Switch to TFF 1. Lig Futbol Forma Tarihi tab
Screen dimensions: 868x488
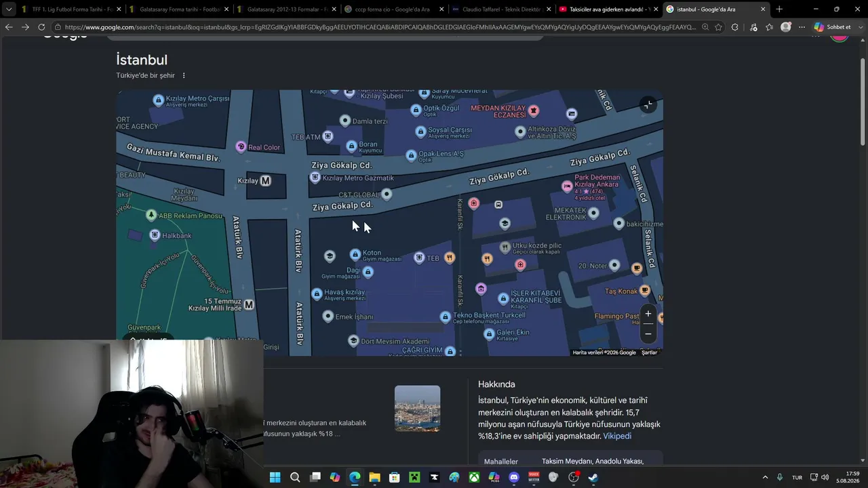click(x=70, y=9)
